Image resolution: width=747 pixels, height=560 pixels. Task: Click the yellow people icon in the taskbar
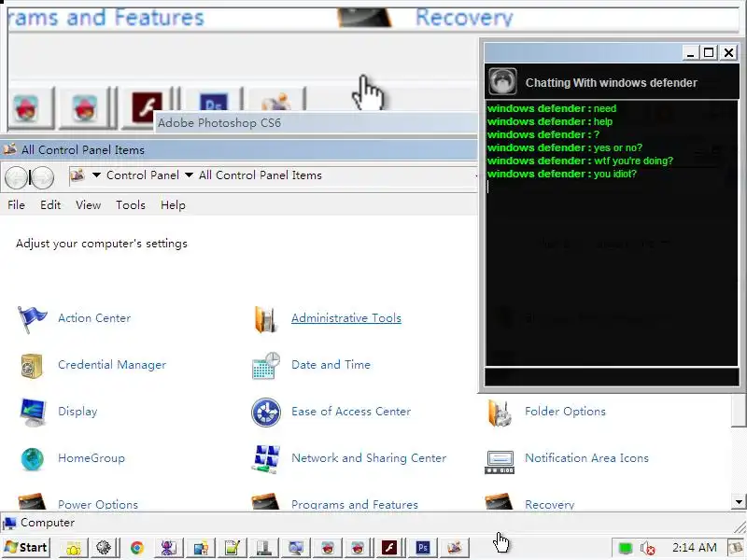tap(74, 549)
